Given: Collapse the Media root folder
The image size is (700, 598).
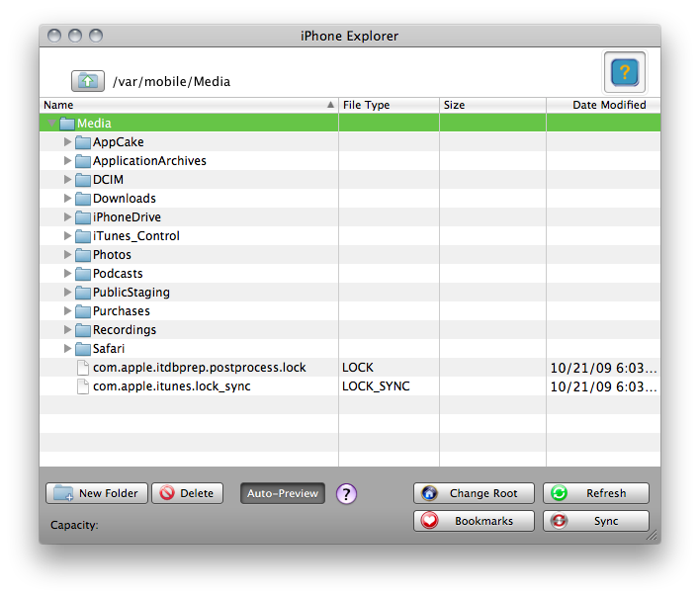Looking at the screenshot, I should (51, 123).
